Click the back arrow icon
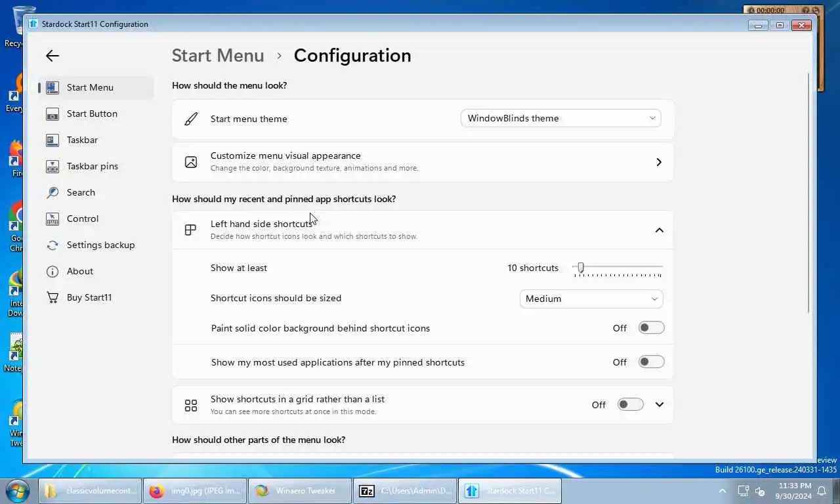Screen dimensions: 840x504 coord(52,56)
